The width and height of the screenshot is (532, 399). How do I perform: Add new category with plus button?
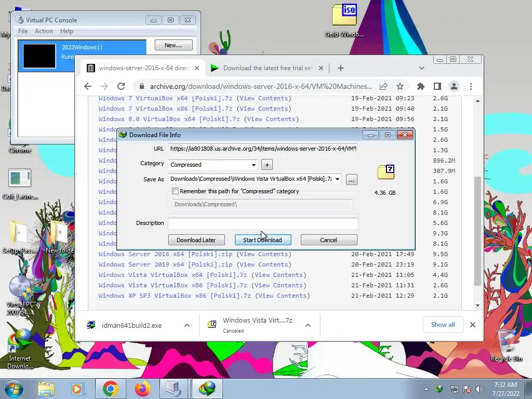click(267, 165)
